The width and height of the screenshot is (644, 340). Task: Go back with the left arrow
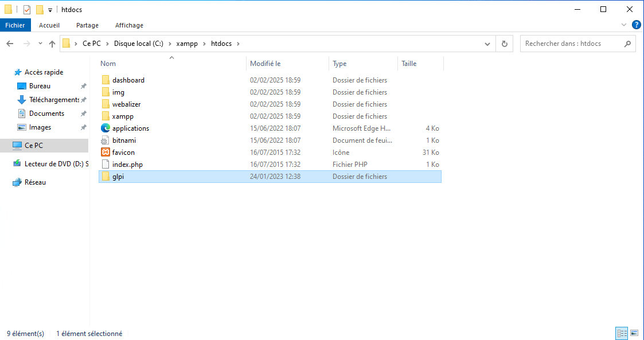tap(10, 44)
